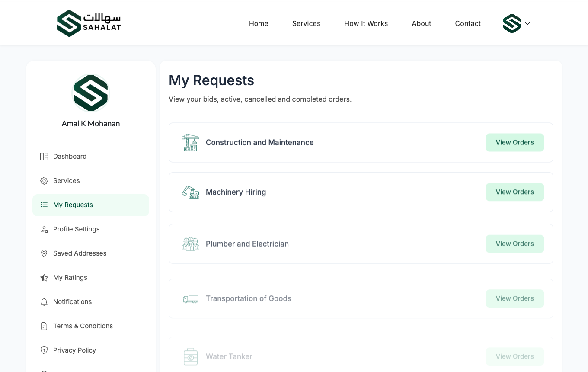Screen dimensions: 588x372
Task: Open My Ratings in the sidebar
Action: [x=91, y=278]
